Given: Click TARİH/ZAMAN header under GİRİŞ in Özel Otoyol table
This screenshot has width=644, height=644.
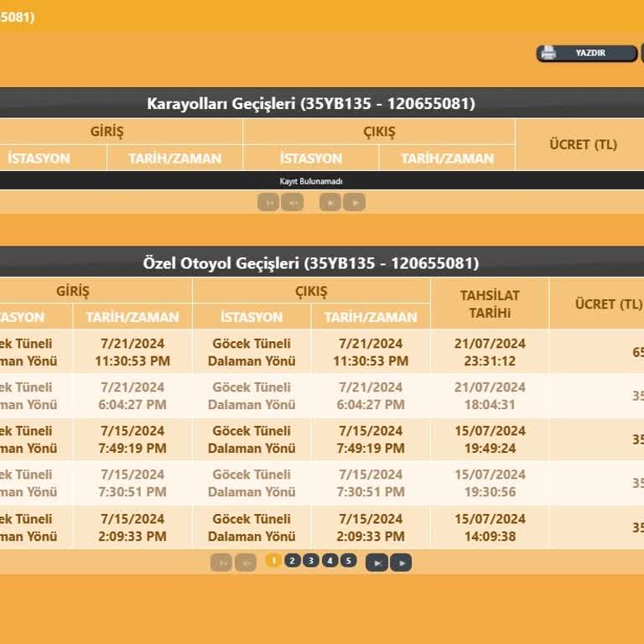Looking at the screenshot, I should 132,317.
